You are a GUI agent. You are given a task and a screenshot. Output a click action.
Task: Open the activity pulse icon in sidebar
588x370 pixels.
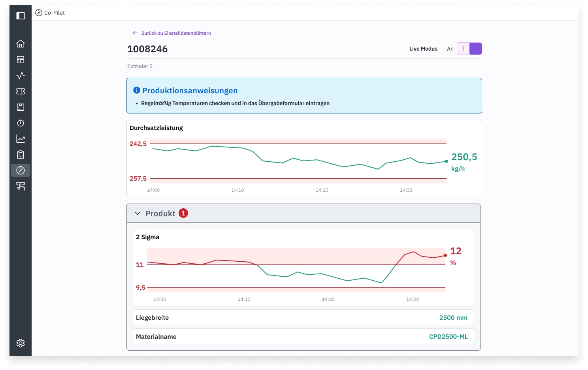pyautogui.click(x=21, y=76)
